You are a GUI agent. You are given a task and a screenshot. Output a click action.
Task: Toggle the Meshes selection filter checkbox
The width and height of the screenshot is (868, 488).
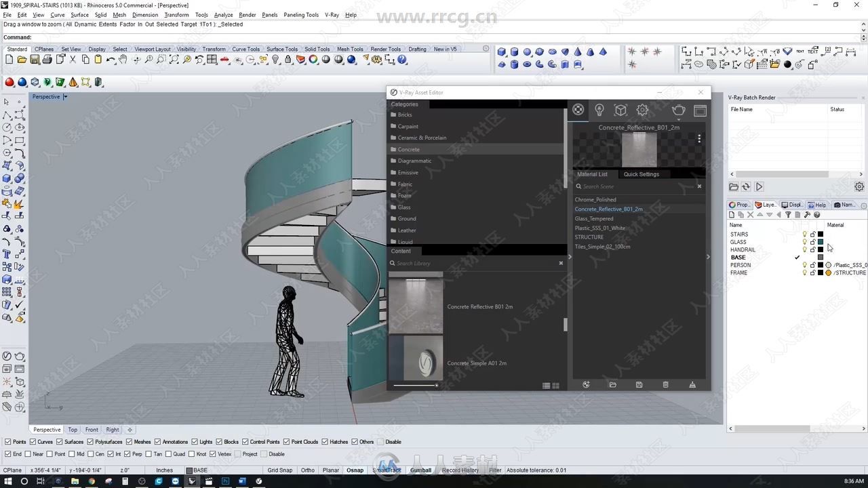pos(129,442)
